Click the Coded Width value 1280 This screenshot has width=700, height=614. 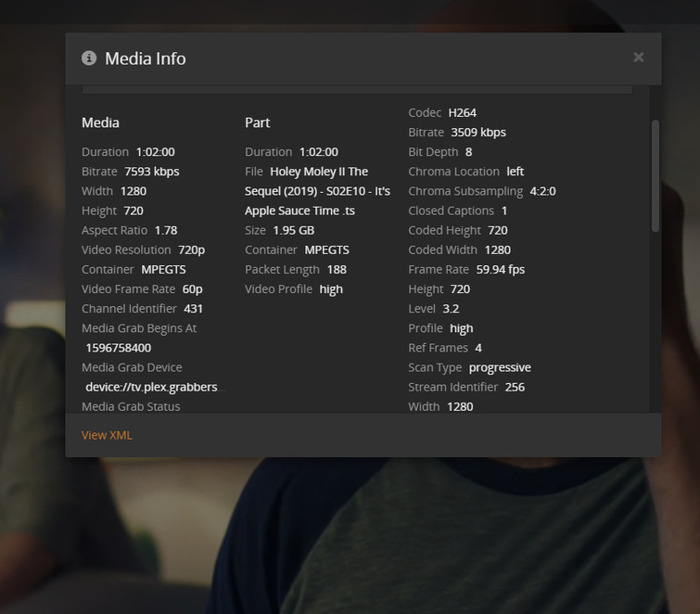tap(498, 250)
